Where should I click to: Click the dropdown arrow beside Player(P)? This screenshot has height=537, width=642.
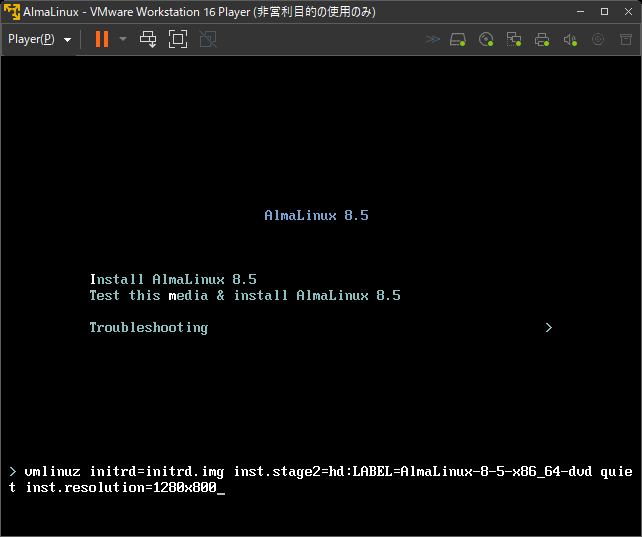tap(68, 40)
